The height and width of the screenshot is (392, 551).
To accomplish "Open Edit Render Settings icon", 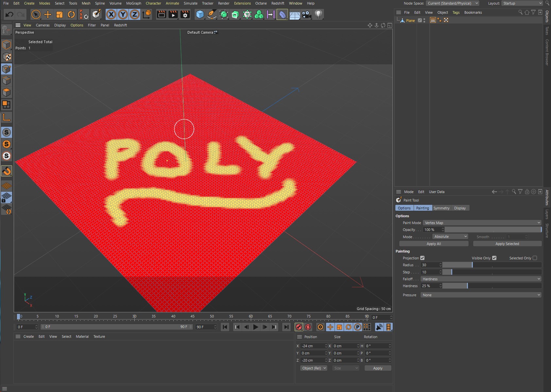I will click(x=185, y=14).
